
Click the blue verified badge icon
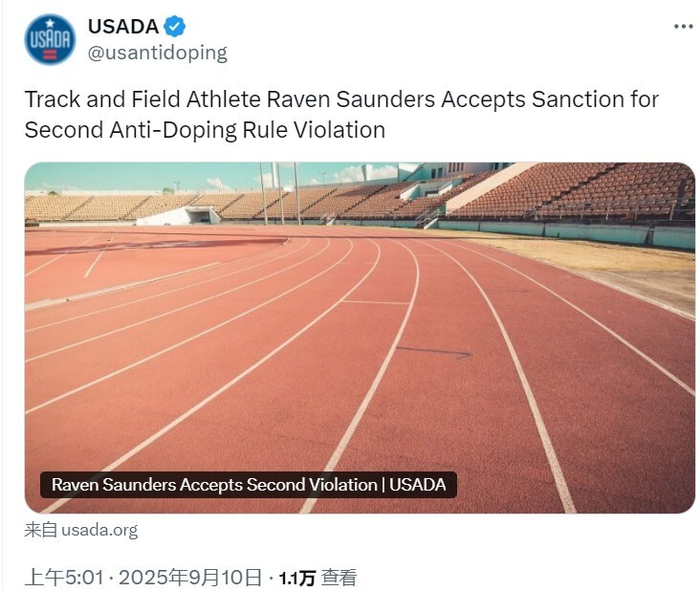[x=175, y=27]
